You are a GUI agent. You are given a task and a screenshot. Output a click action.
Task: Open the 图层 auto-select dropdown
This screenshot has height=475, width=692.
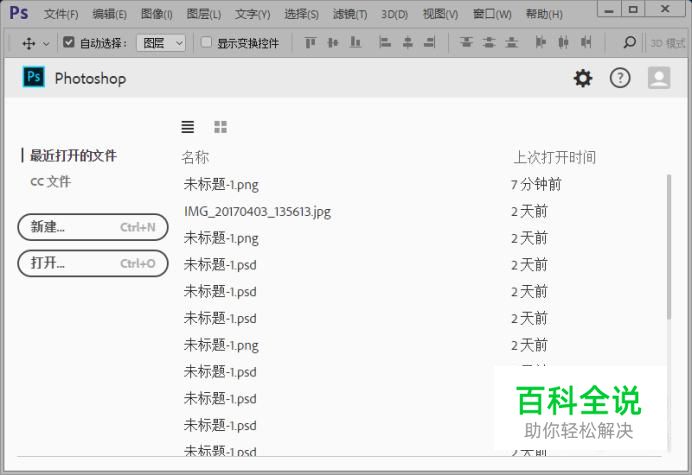[161, 43]
